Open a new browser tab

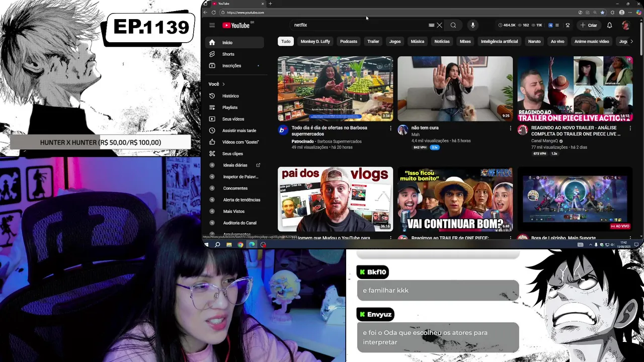click(x=270, y=4)
